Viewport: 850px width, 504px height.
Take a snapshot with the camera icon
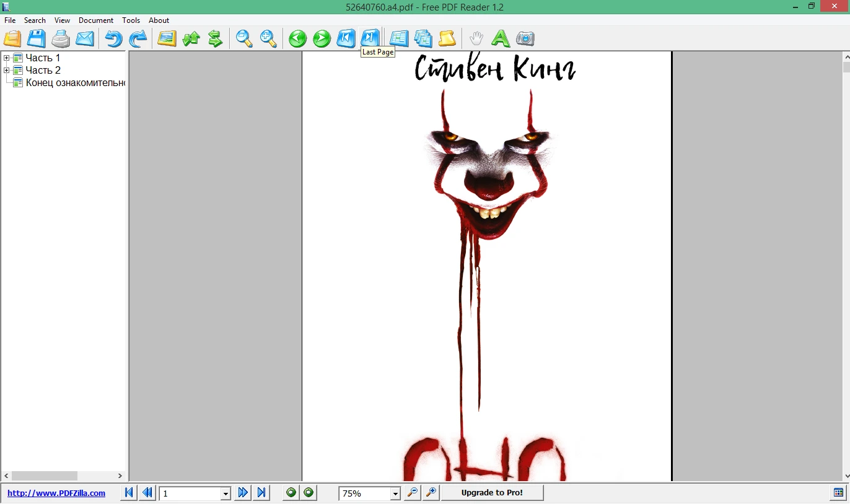coord(525,38)
